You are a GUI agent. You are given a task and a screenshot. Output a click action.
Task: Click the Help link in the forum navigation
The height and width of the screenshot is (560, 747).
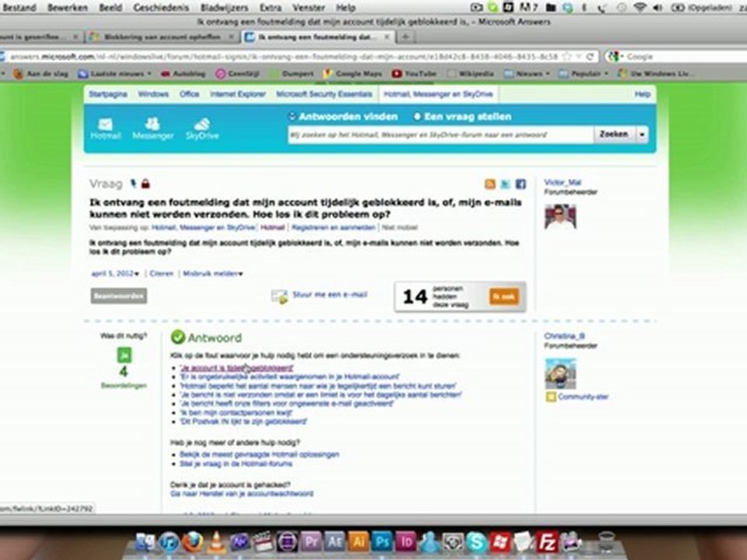[642, 94]
